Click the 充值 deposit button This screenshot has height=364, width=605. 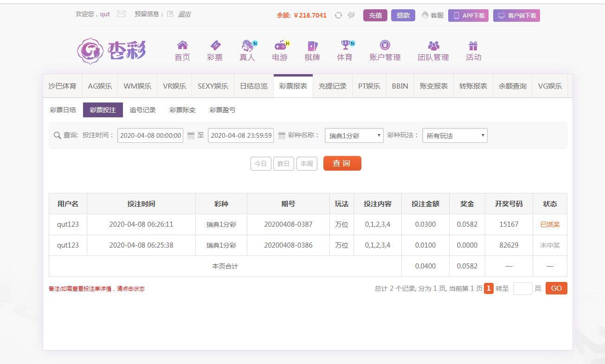pos(375,15)
